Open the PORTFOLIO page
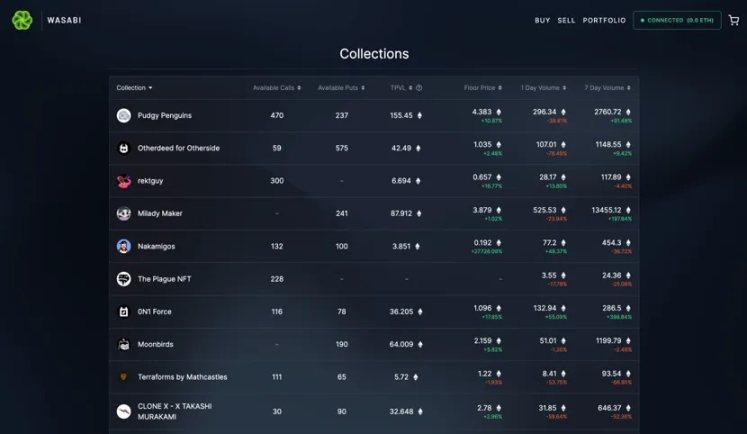This screenshot has height=434, width=747. click(604, 20)
